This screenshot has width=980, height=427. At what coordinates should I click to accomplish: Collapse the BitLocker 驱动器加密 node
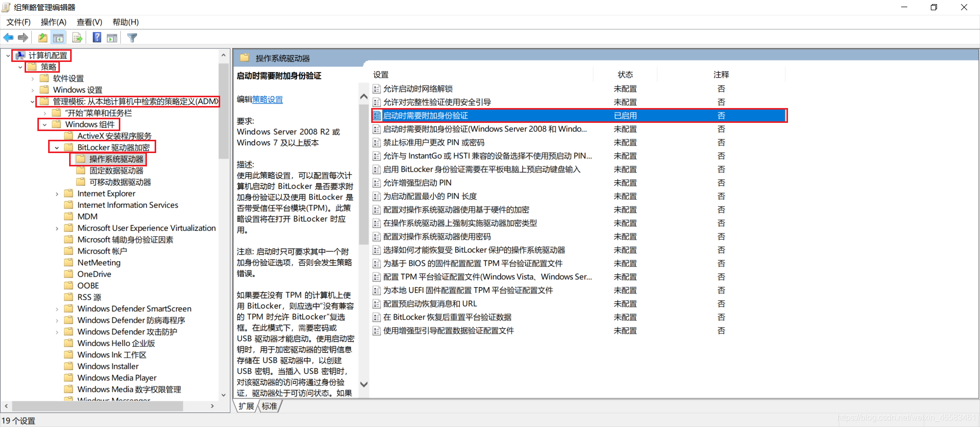tap(57, 147)
